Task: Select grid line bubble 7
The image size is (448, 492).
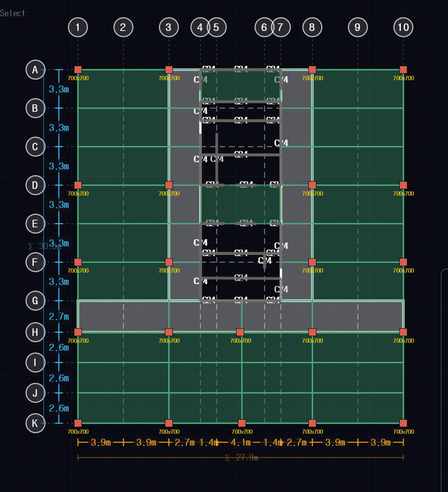Action: [281, 27]
